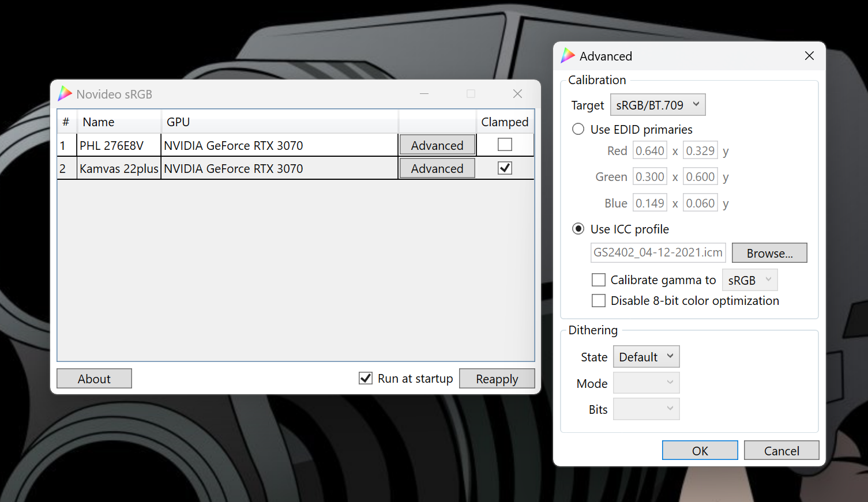Close the Novideo sRGB window
868x502 pixels.
pos(517,94)
